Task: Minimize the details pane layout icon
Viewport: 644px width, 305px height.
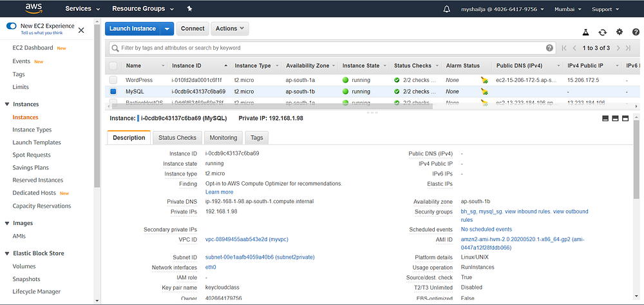Action: [x=605, y=119]
